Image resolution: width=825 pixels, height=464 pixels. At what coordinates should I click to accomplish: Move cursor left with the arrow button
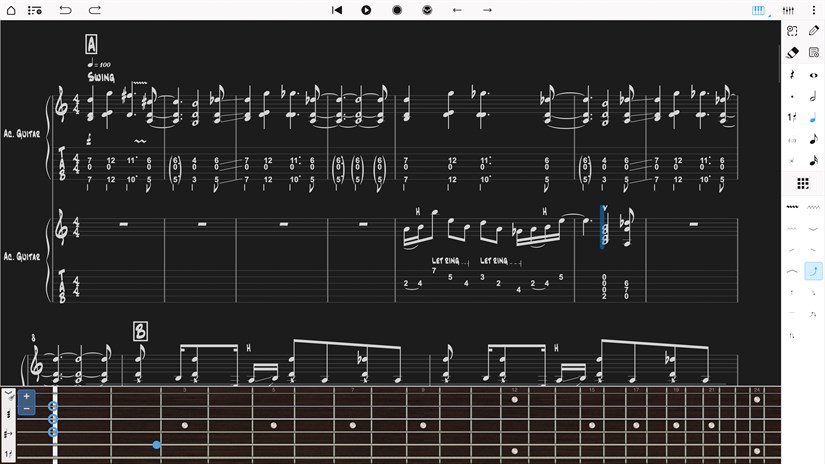click(457, 10)
